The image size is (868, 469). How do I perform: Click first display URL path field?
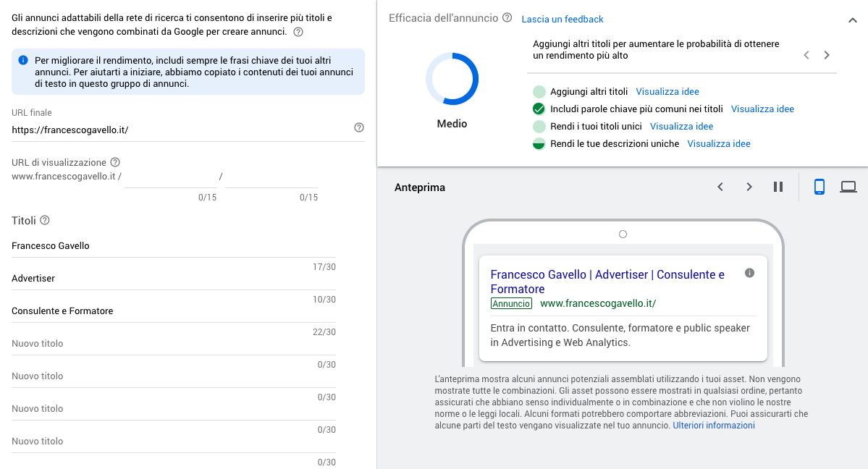(x=170, y=177)
